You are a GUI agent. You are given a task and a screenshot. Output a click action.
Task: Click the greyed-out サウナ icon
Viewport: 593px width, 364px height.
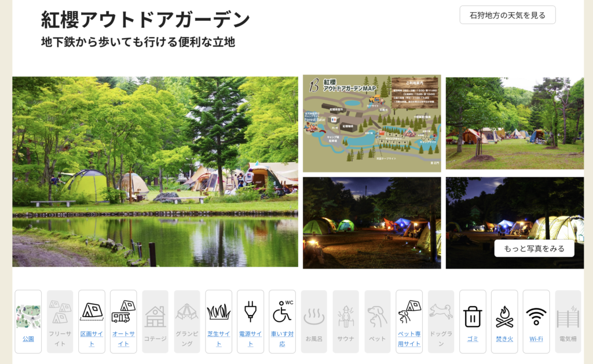(346, 316)
